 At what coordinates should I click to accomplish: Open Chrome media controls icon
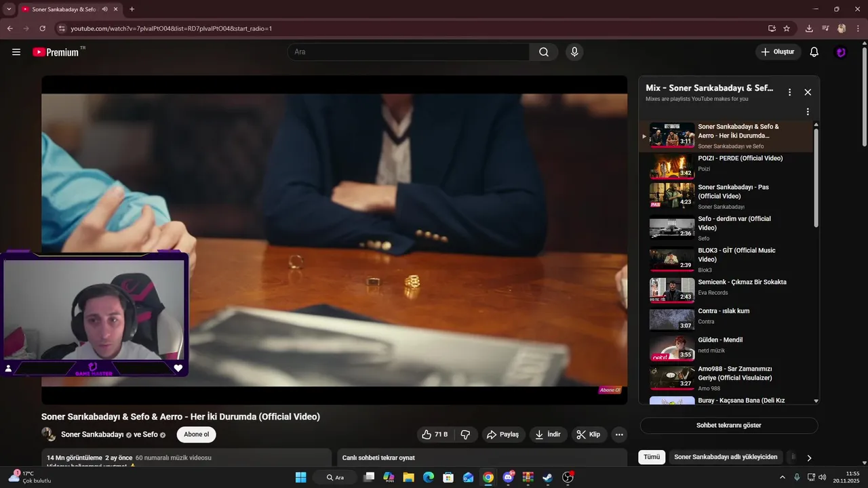pos(825,28)
